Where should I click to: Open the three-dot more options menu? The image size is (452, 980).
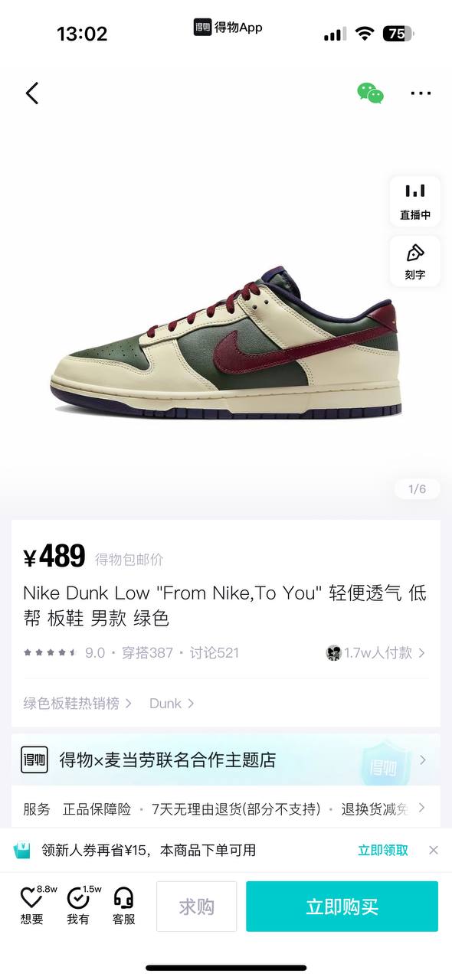[x=421, y=93]
